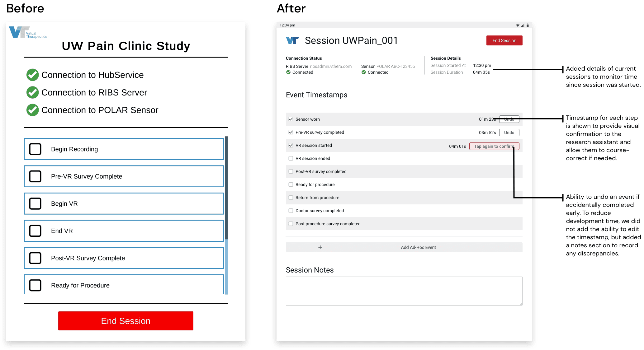Click green check icon for POLAR Sensor connection

click(32, 110)
